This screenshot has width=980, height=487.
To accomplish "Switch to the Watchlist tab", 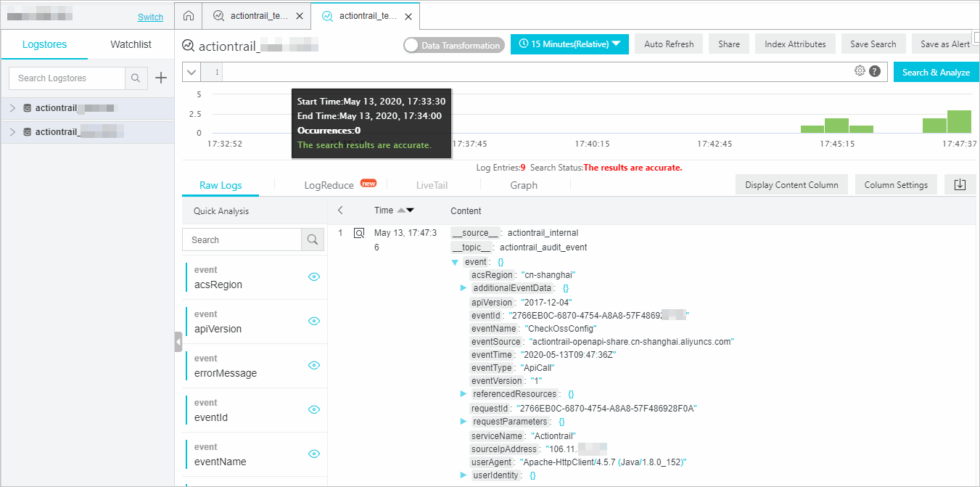I will click(131, 44).
